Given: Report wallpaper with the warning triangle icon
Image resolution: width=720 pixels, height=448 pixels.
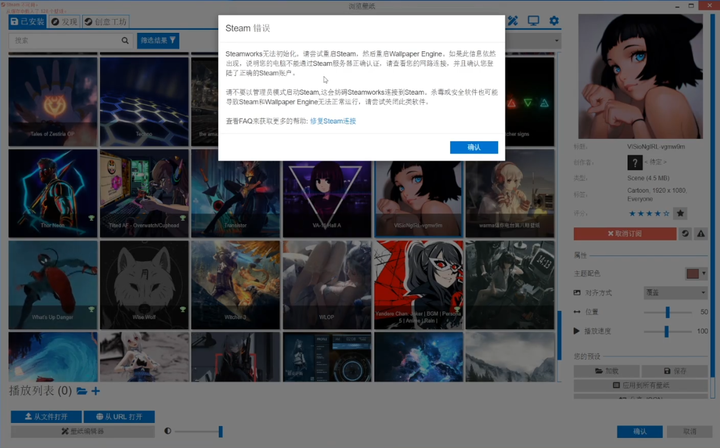Looking at the screenshot, I should coord(701,234).
